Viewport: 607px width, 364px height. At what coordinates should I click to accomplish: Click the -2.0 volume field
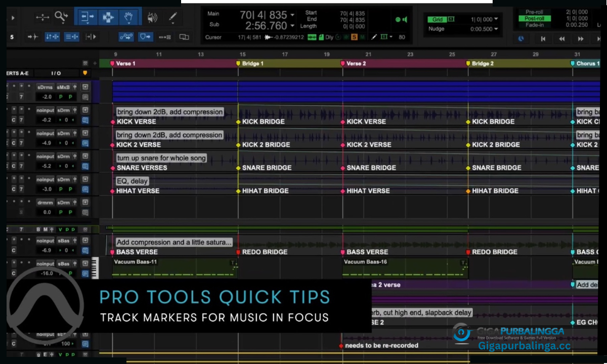(x=47, y=97)
